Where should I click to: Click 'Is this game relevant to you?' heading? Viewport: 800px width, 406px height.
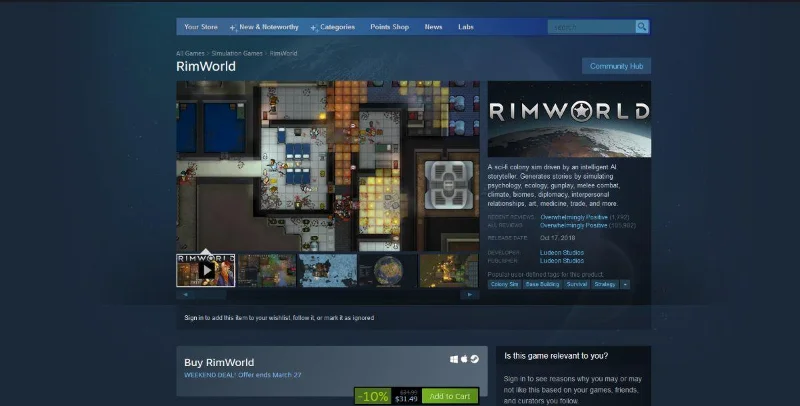click(556, 356)
